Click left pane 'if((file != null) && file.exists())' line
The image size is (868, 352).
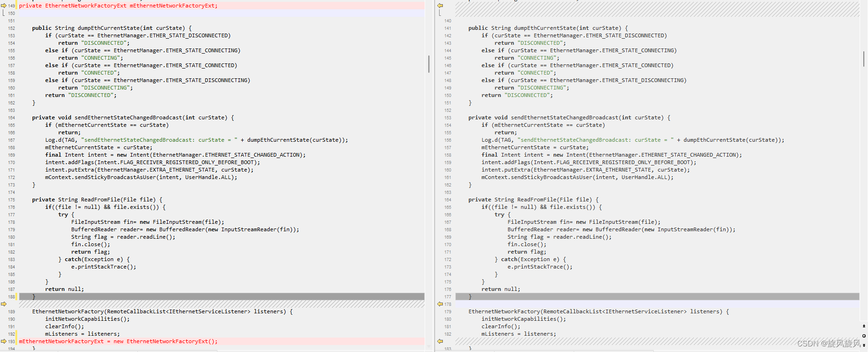(x=105, y=207)
